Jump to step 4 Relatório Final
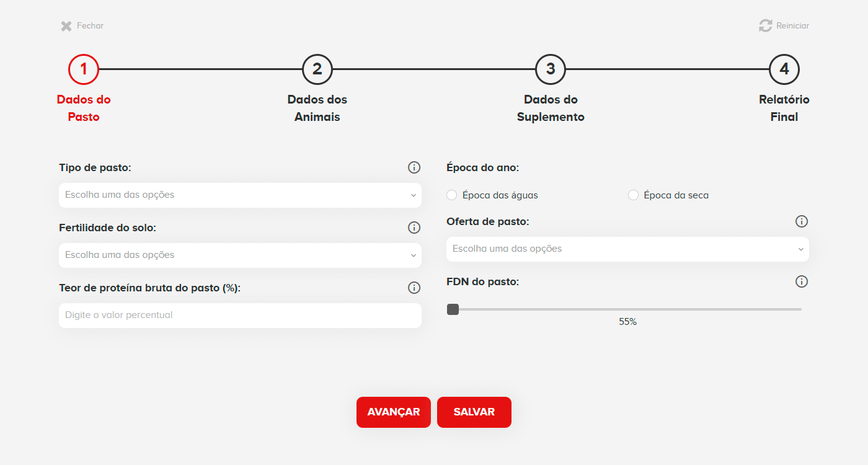The image size is (868, 465). (x=784, y=69)
